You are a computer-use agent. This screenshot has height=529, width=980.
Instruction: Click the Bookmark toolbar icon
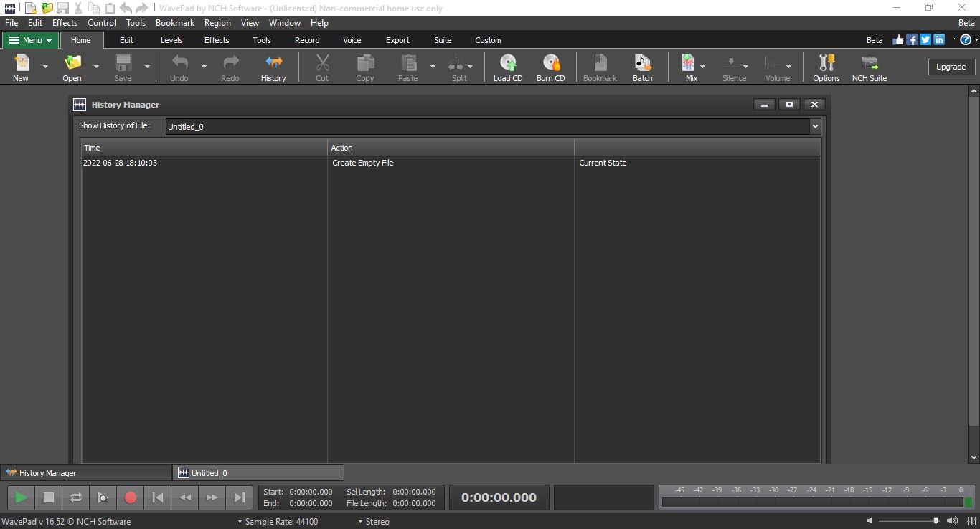tap(600, 67)
